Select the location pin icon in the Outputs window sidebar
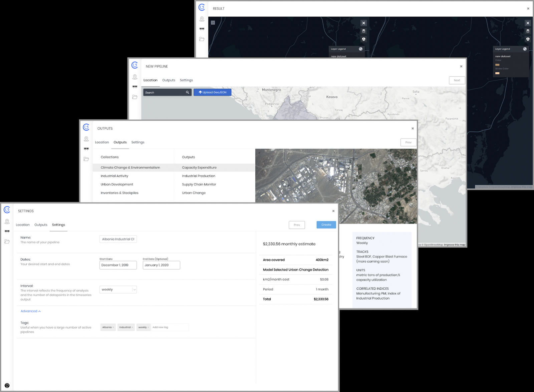Image resolution: width=534 pixels, height=392 pixels. [x=86, y=139]
